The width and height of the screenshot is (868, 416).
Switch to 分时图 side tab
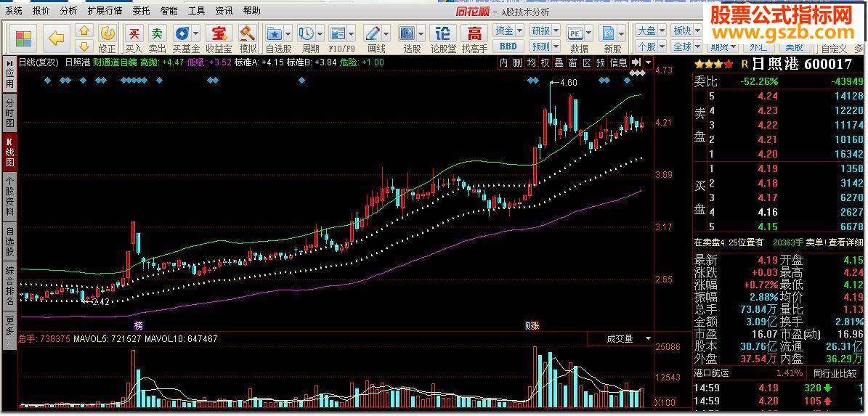click(9, 113)
